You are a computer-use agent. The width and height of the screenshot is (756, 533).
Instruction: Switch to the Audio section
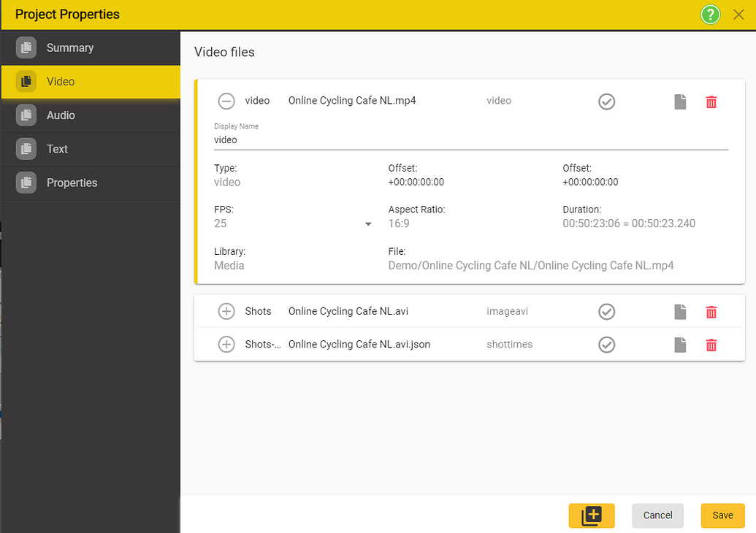(61, 115)
